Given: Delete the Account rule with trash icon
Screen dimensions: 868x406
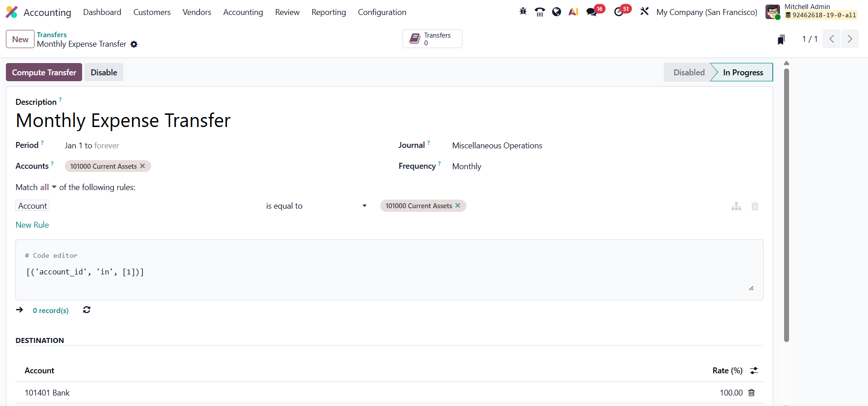Looking at the screenshot, I should point(755,206).
